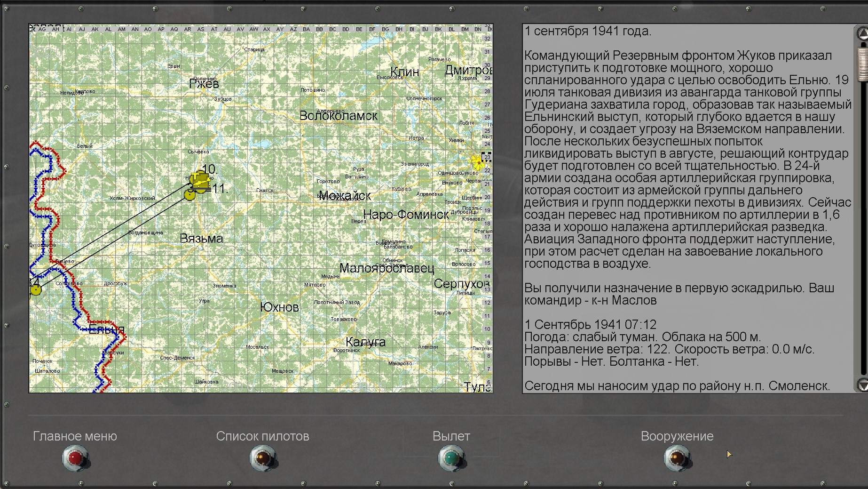Click the Шаталово label on the map
The width and height of the screenshot is (868, 489).
(x=47, y=371)
